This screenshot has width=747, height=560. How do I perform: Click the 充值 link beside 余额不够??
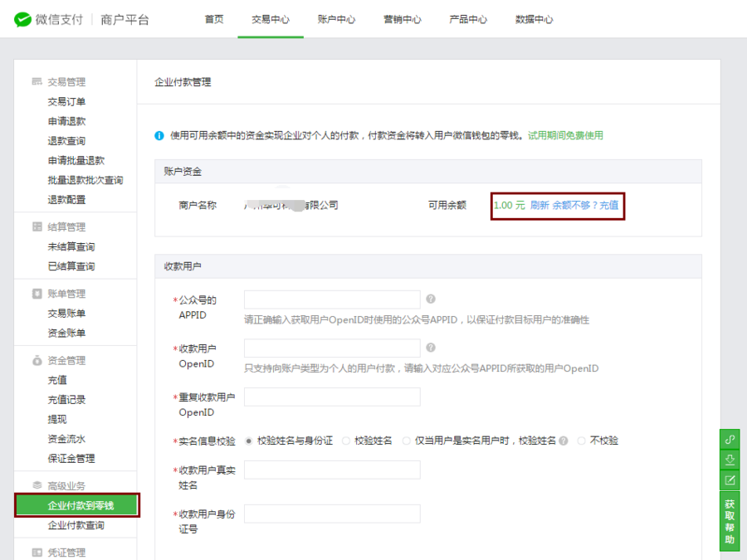click(609, 205)
